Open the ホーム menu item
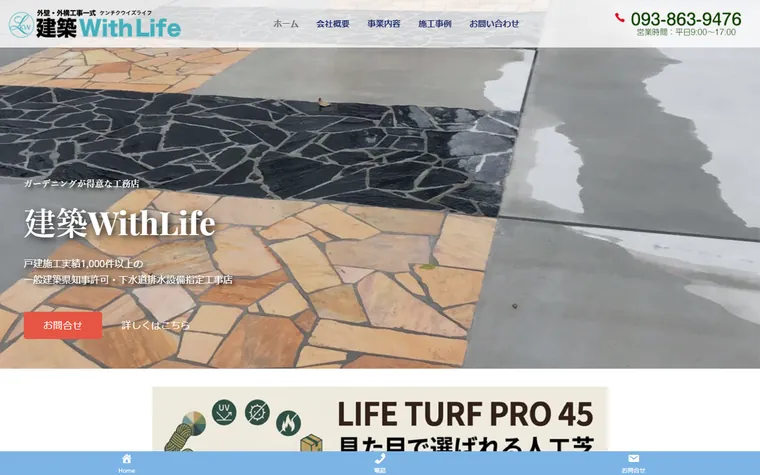The width and height of the screenshot is (760, 475). click(x=286, y=23)
